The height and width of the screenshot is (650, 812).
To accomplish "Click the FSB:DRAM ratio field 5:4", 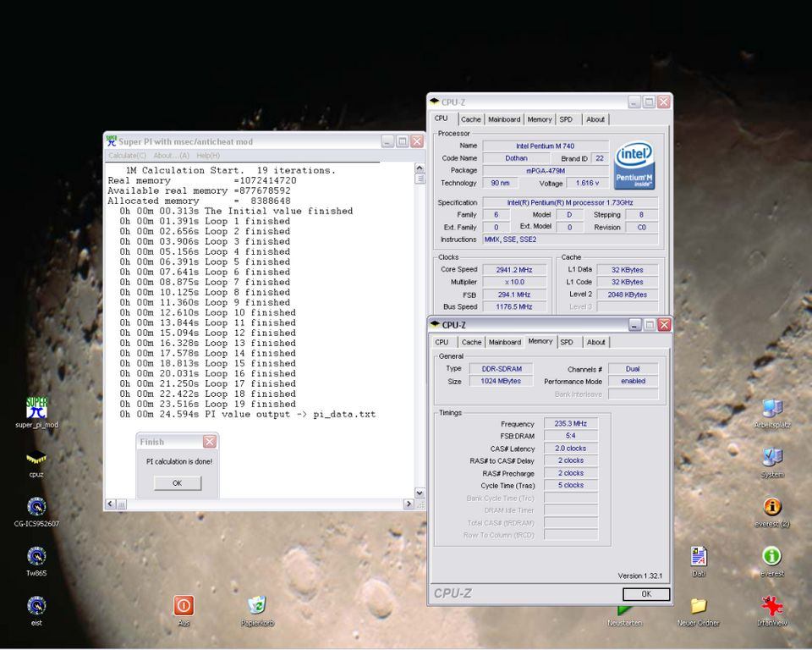I will click(571, 436).
